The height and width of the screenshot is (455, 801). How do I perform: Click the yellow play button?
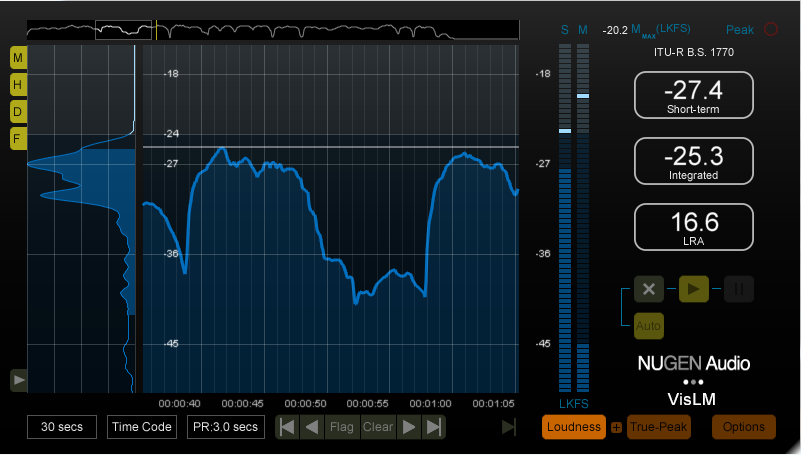click(x=693, y=289)
